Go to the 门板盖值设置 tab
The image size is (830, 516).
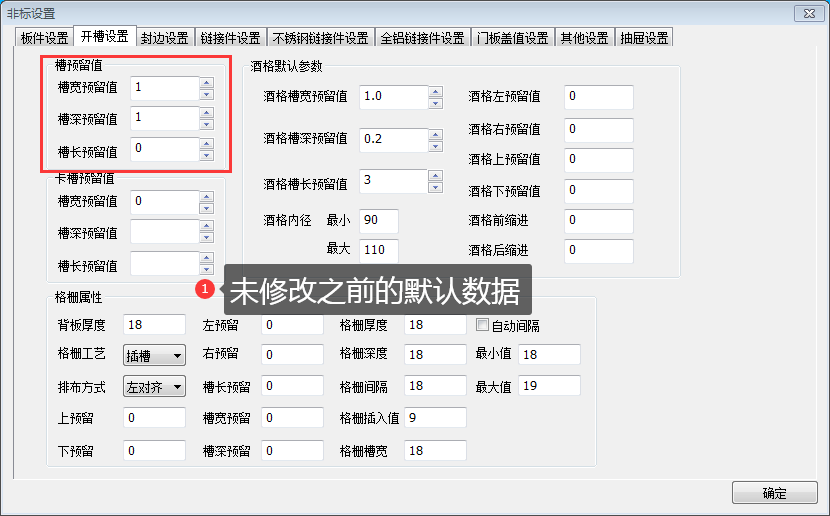click(512, 38)
